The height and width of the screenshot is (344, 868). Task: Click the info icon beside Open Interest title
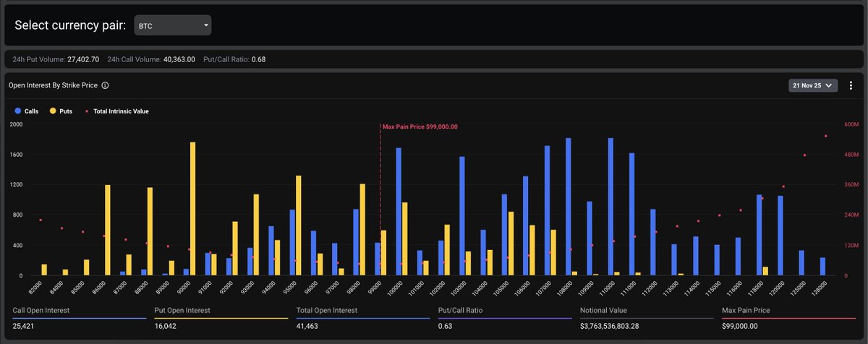point(105,85)
